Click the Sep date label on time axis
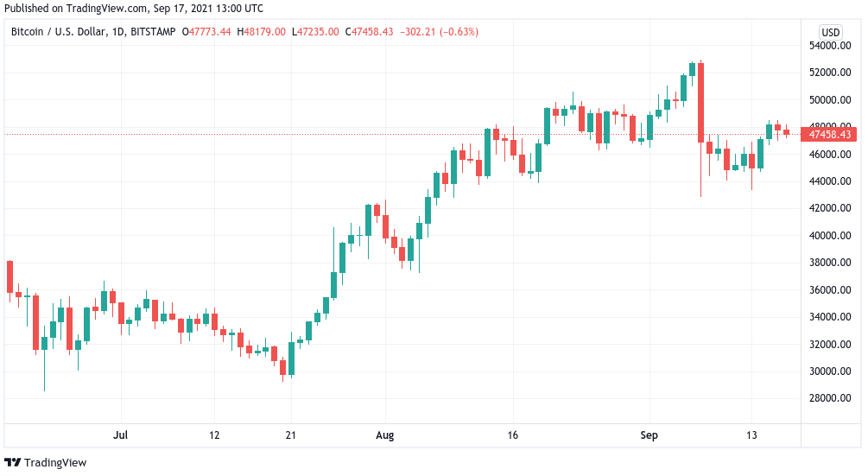 [x=649, y=435]
